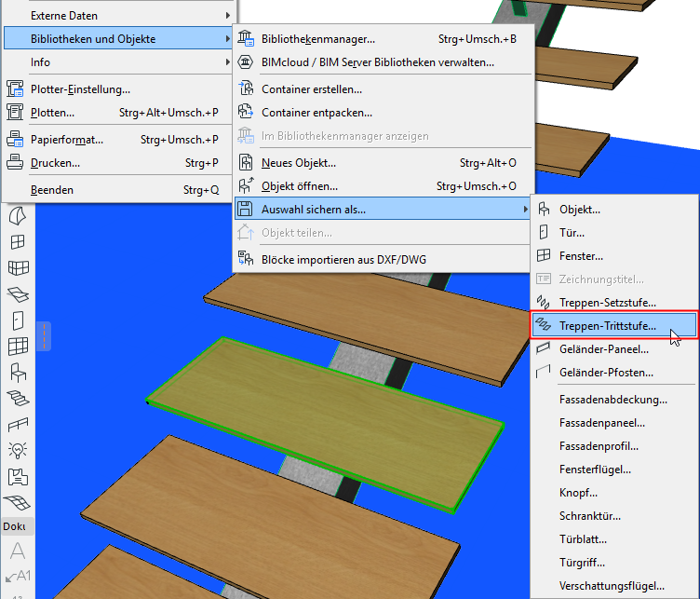This screenshot has width=700, height=599.
Task: Select Objekt öffnen entry
Action: click(383, 186)
